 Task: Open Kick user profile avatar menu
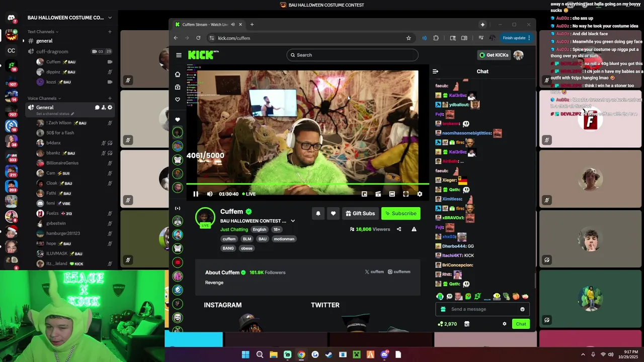pos(518,55)
